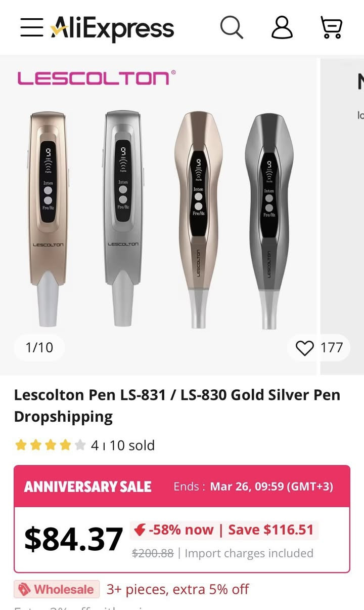Click the gold LS-831 pen image

(48, 218)
